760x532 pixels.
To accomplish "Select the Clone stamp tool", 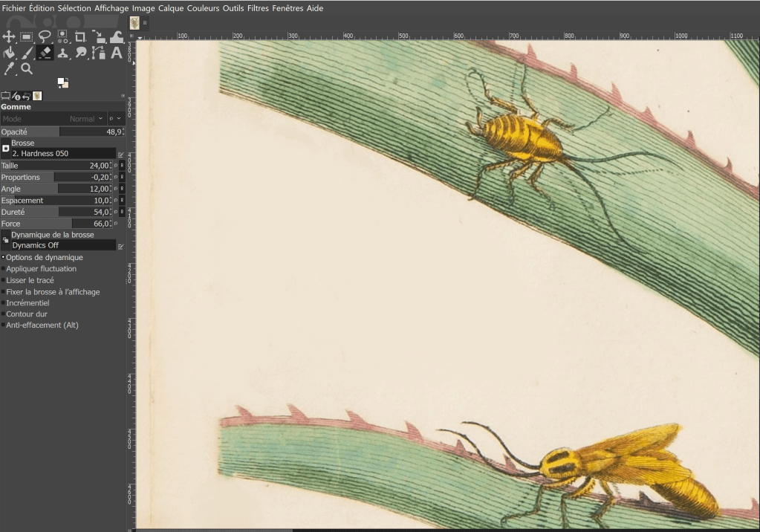I will (63, 53).
